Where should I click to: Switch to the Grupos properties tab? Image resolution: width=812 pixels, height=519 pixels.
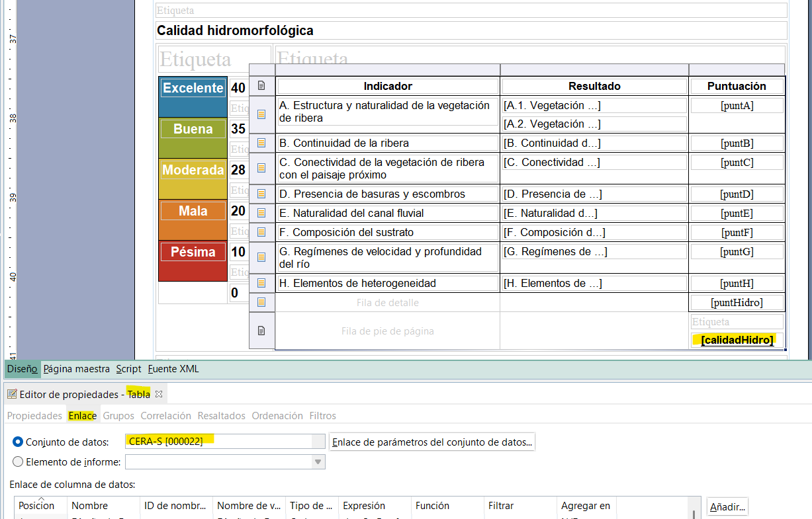(x=118, y=416)
